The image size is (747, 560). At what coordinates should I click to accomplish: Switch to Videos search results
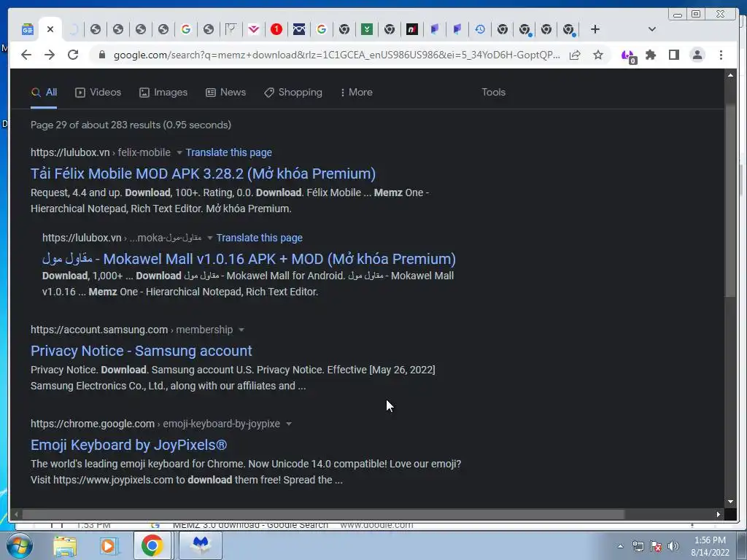(x=98, y=93)
